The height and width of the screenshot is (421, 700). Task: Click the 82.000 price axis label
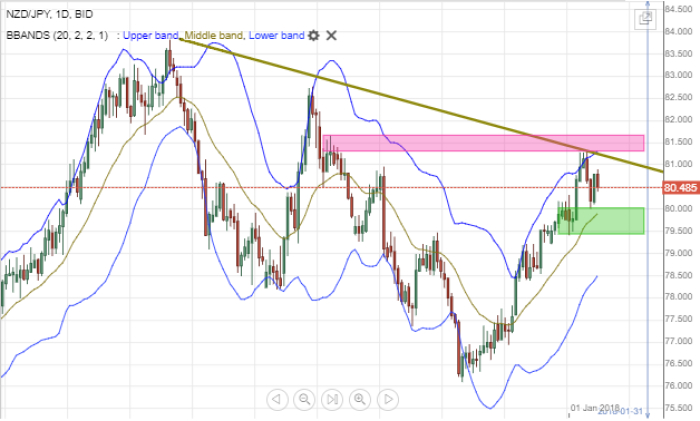[678, 120]
